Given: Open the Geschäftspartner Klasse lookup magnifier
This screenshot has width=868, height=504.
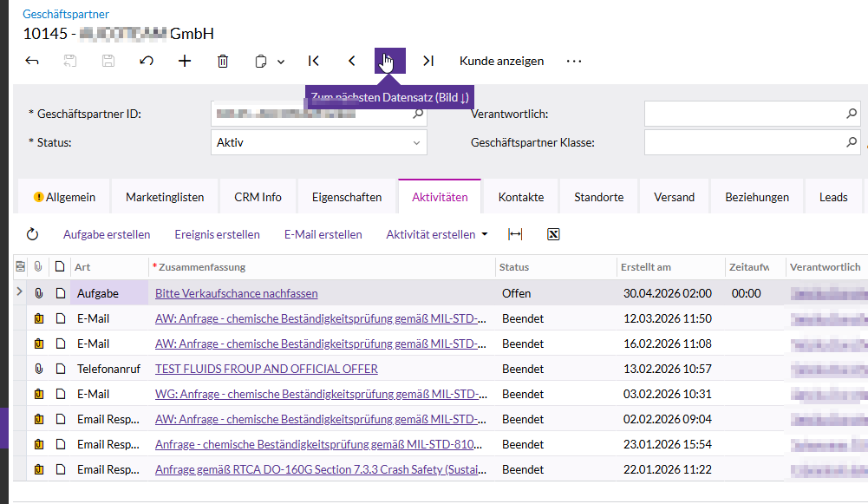Looking at the screenshot, I should coord(852,142).
